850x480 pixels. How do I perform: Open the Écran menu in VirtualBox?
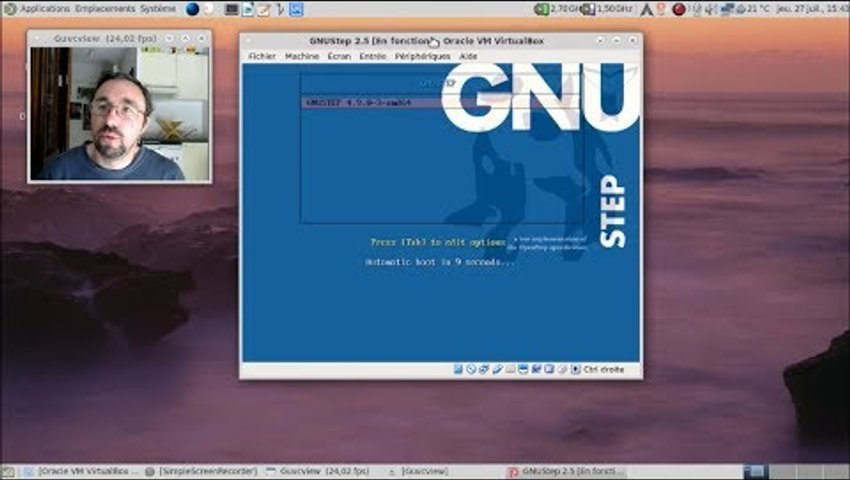point(339,56)
